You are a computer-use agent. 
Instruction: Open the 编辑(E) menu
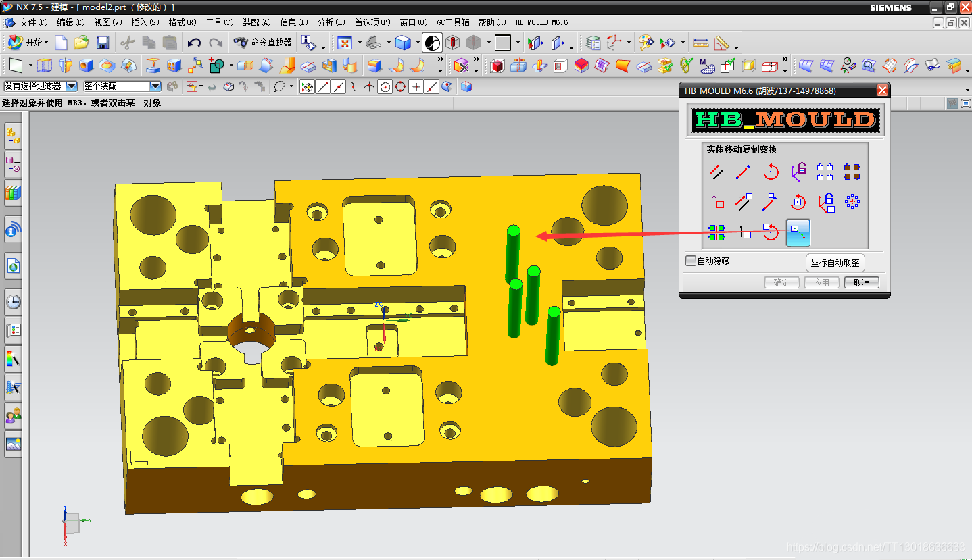click(71, 22)
